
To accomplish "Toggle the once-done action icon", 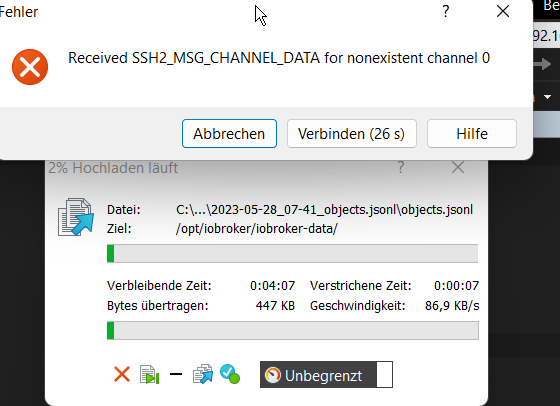I will 230,374.
